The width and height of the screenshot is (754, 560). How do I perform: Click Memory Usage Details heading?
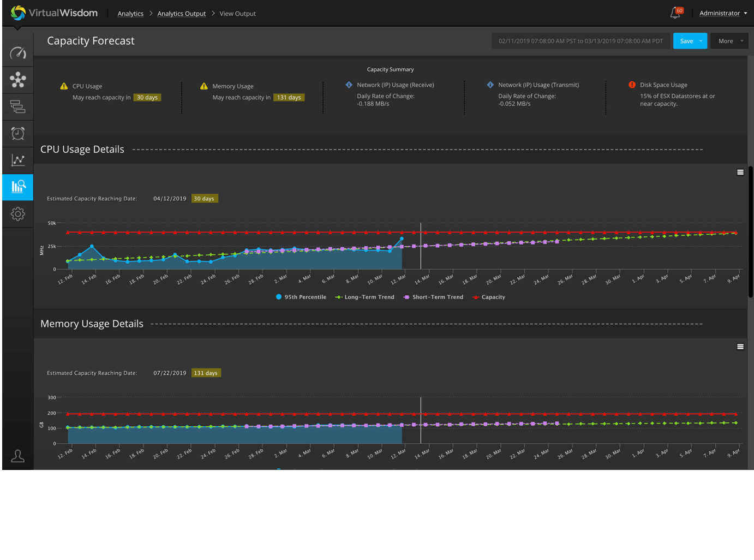(x=92, y=324)
